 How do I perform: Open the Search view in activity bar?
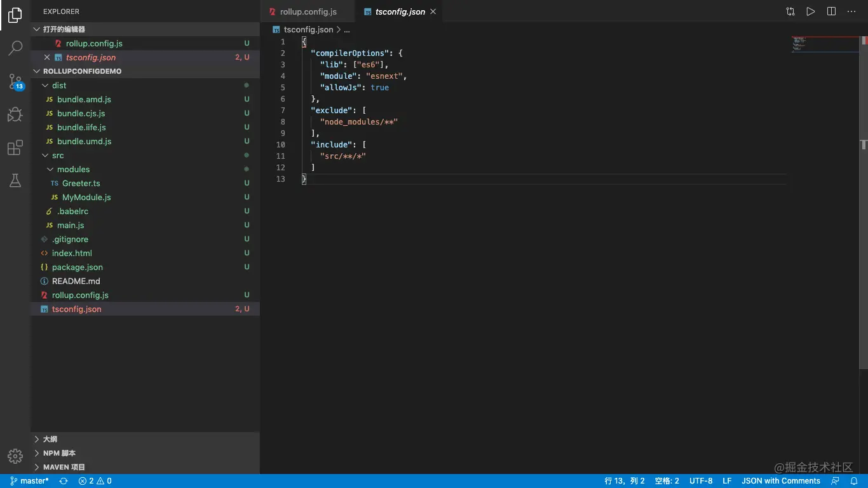point(15,48)
